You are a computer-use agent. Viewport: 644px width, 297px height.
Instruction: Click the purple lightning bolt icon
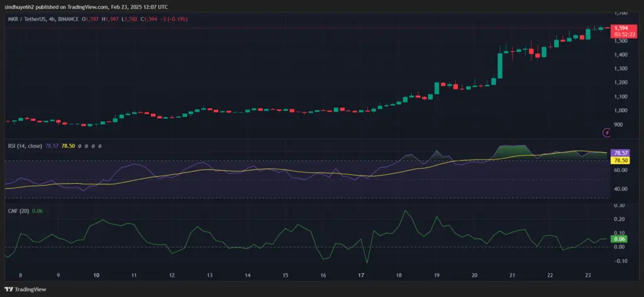click(x=607, y=132)
